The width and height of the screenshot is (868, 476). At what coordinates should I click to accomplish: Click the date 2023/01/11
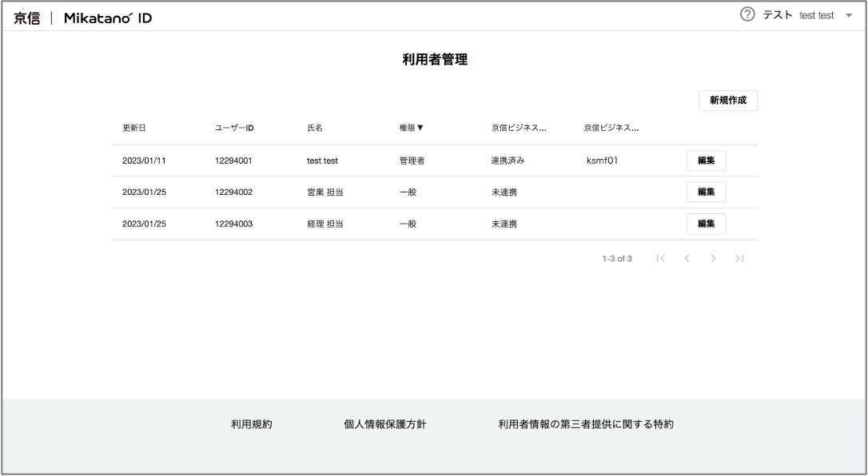pos(144,161)
